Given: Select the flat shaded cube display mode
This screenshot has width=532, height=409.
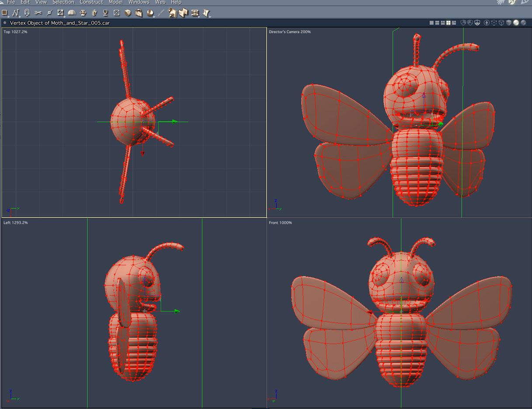Looking at the screenshot, I should (509, 23).
